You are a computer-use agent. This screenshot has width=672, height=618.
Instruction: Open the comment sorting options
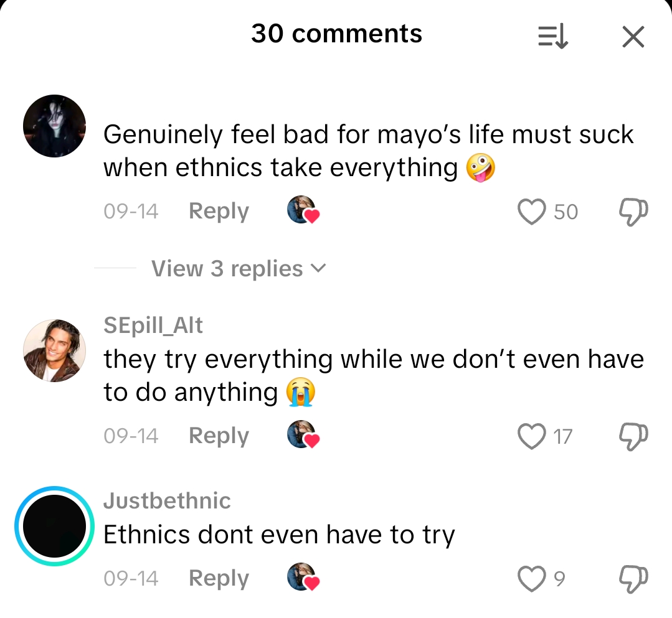(552, 36)
